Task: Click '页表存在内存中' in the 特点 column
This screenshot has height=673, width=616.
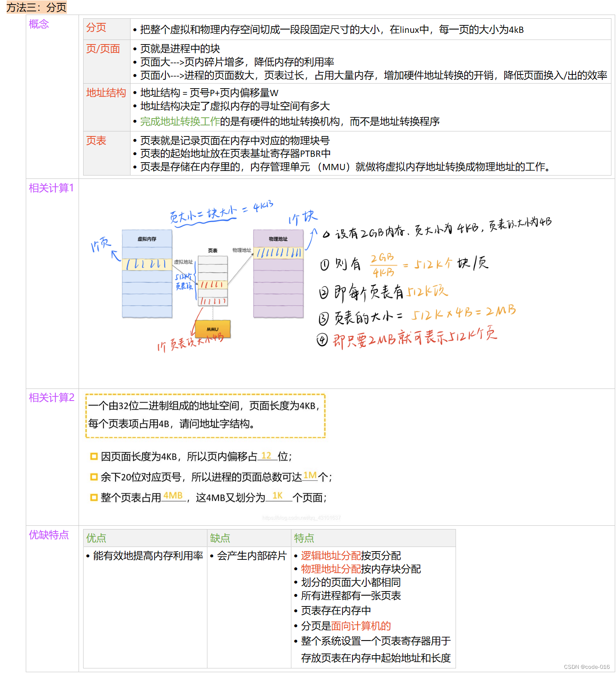Action: click(x=336, y=611)
